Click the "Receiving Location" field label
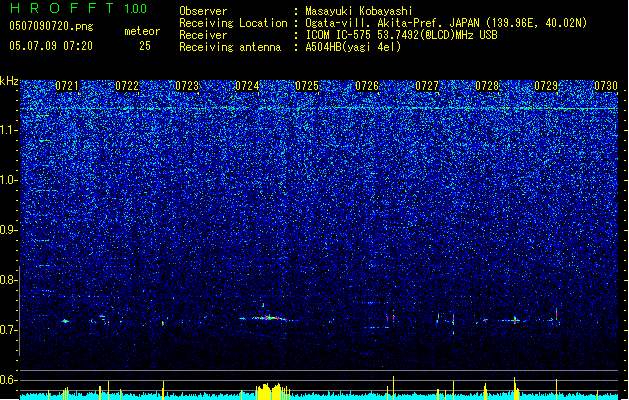The width and height of the screenshot is (629, 400). point(233,23)
